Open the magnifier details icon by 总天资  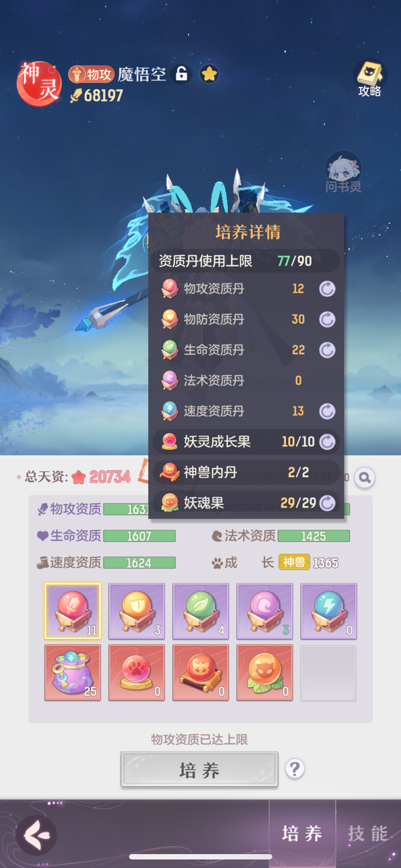pyautogui.click(x=364, y=477)
